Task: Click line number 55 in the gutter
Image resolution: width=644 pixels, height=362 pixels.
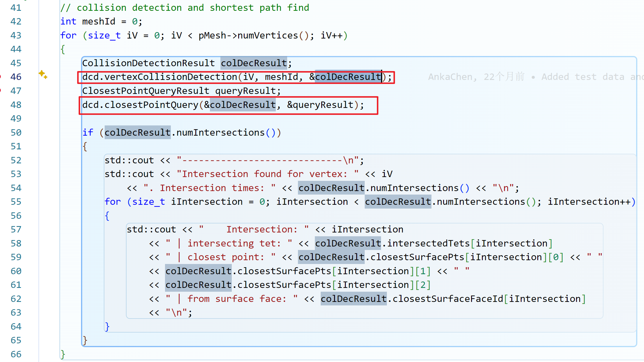Action: coord(16,202)
